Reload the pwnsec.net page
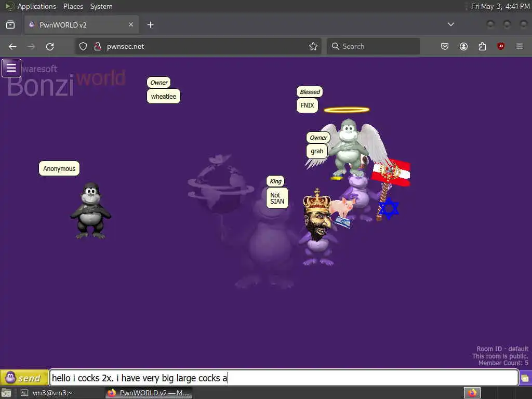This screenshot has height=399, width=532. click(50, 46)
